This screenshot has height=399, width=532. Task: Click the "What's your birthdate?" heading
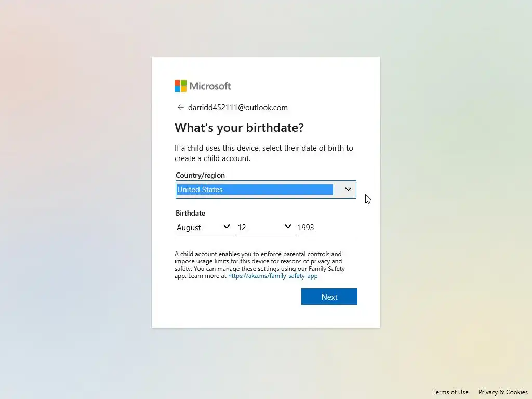click(239, 128)
